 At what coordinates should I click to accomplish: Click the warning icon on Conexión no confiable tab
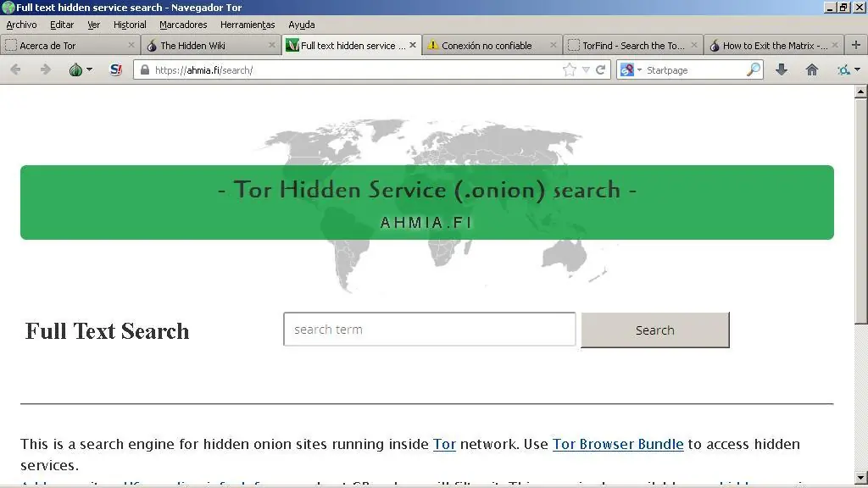(433, 46)
